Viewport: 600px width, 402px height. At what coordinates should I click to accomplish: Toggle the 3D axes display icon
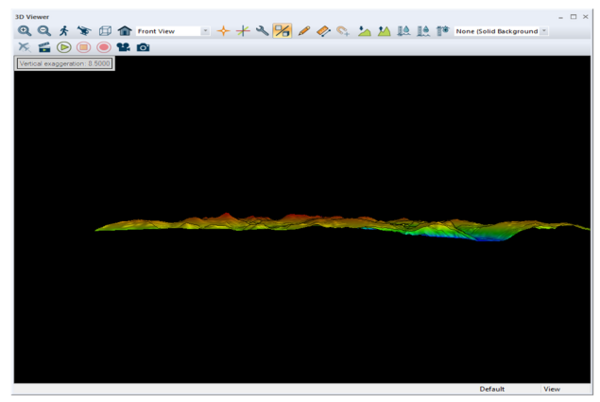click(x=243, y=31)
